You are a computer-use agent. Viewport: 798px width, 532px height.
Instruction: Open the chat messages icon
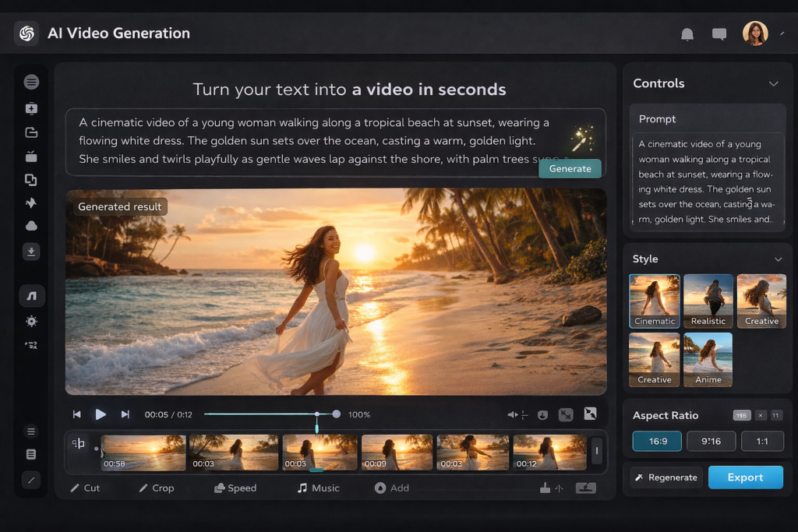coord(719,33)
